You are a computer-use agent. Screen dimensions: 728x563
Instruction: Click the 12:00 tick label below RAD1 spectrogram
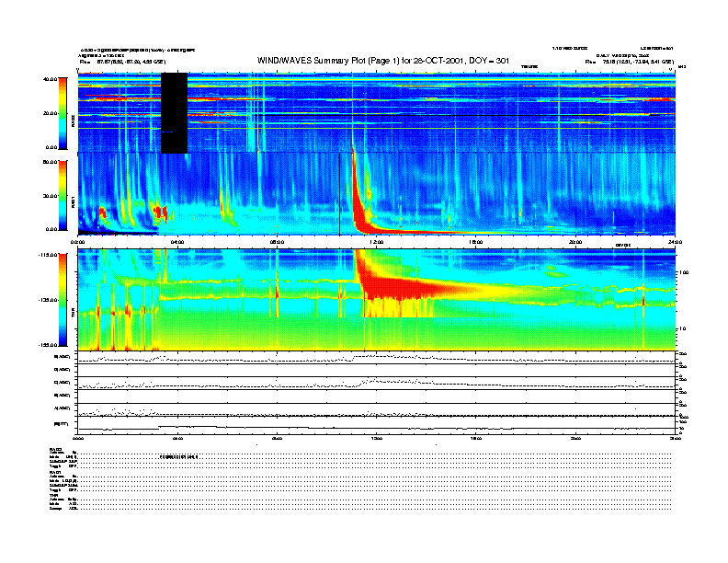click(377, 242)
